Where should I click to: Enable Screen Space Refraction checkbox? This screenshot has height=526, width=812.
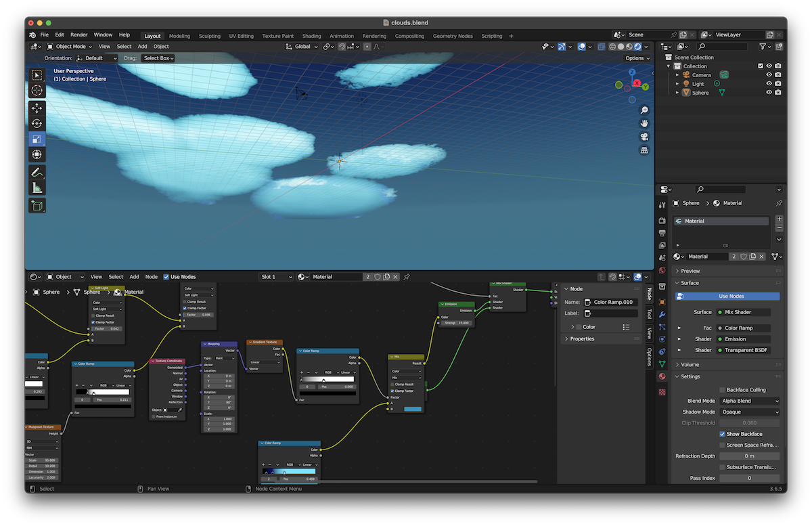(722, 445)
